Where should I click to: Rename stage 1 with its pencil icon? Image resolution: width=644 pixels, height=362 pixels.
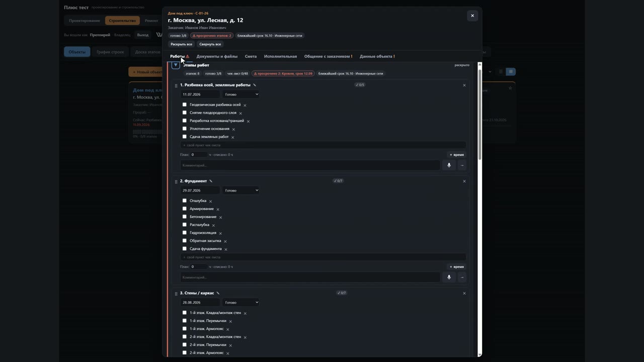(x=255, y=85)
